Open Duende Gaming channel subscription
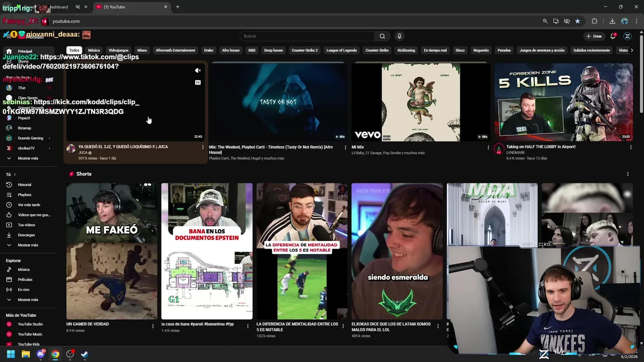Viewport: 644px width, 362px height. pos(30,138)
